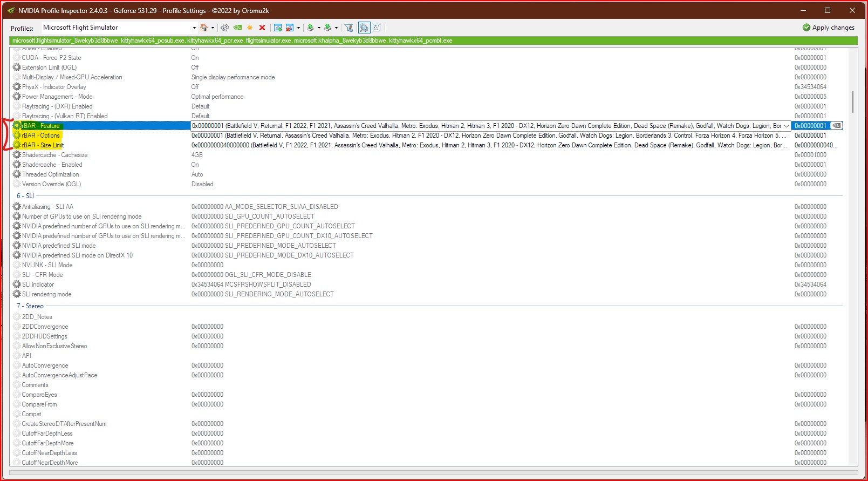Open import options dropdown arrow

tap(336, 28)
